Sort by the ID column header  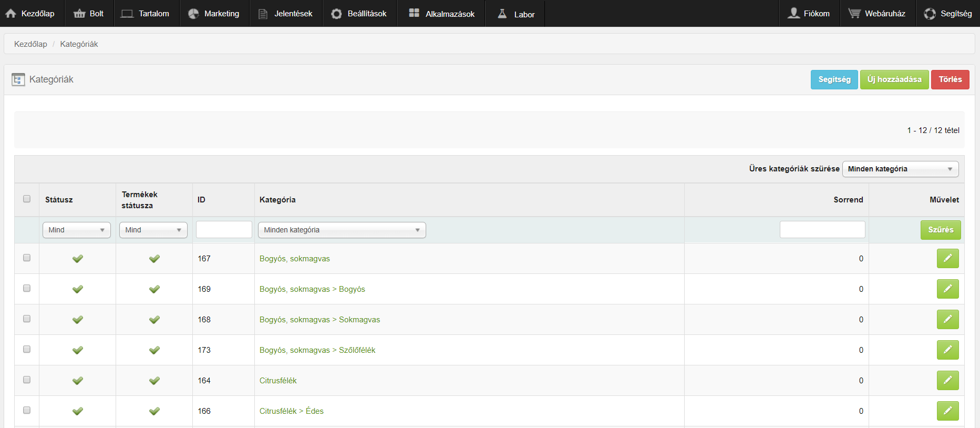pyautogui.click(x=201, y=200)
